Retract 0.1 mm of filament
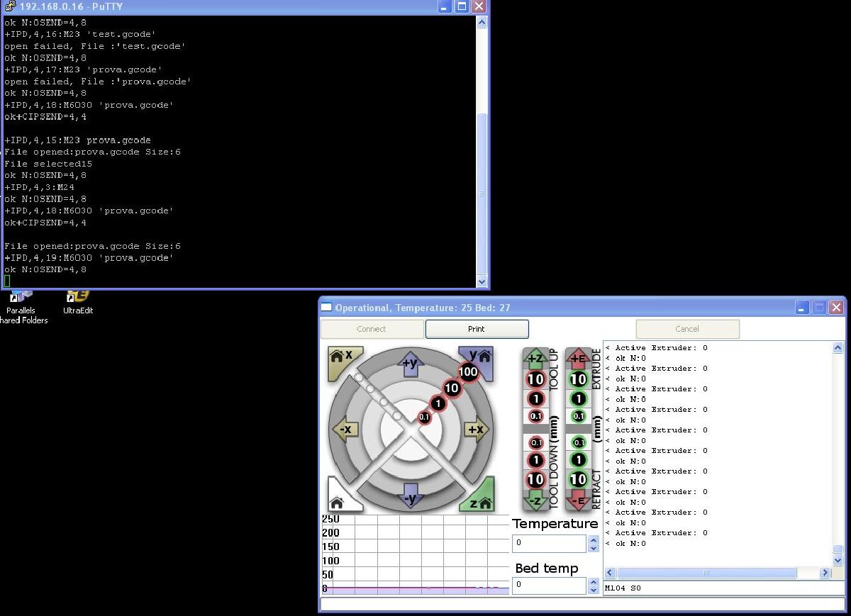Screen dimensions: 851x616 coord(579,442)
